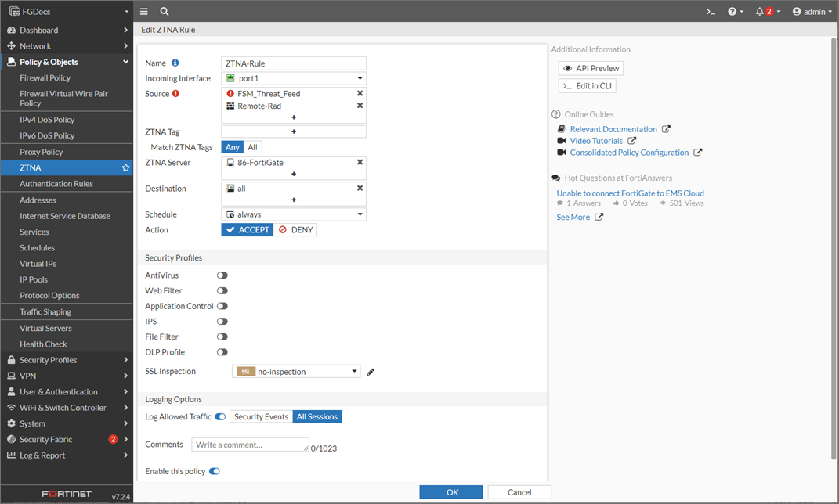The image size is (839, 504).
Task: Disable the Log Allowed Traffic toggle
Action: pyautogui.click(x=220, y=416)
